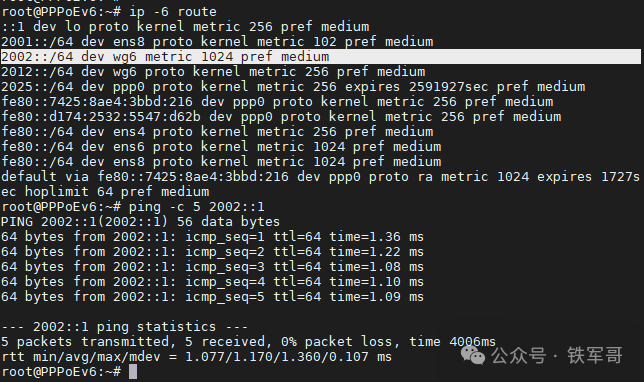Click the 'PING 2002::1 56 data bytes' line
The height and width of the screenshot is (382, 644).
(x=140, y=222)
